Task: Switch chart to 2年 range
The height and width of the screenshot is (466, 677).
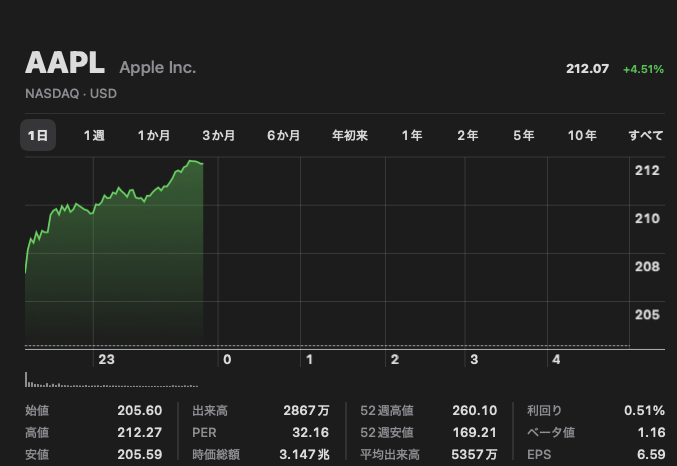Action: 468,136
